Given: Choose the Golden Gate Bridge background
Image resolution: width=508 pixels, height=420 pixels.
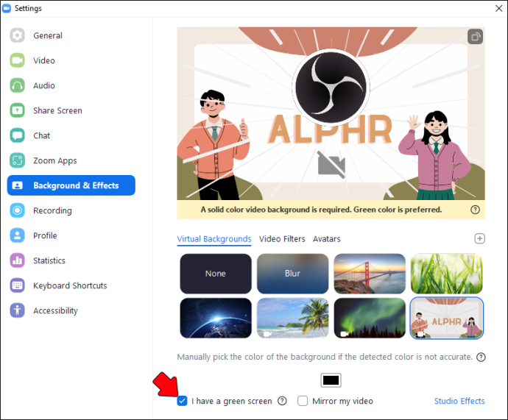Looking at the screenshot, I should (370, 274).
